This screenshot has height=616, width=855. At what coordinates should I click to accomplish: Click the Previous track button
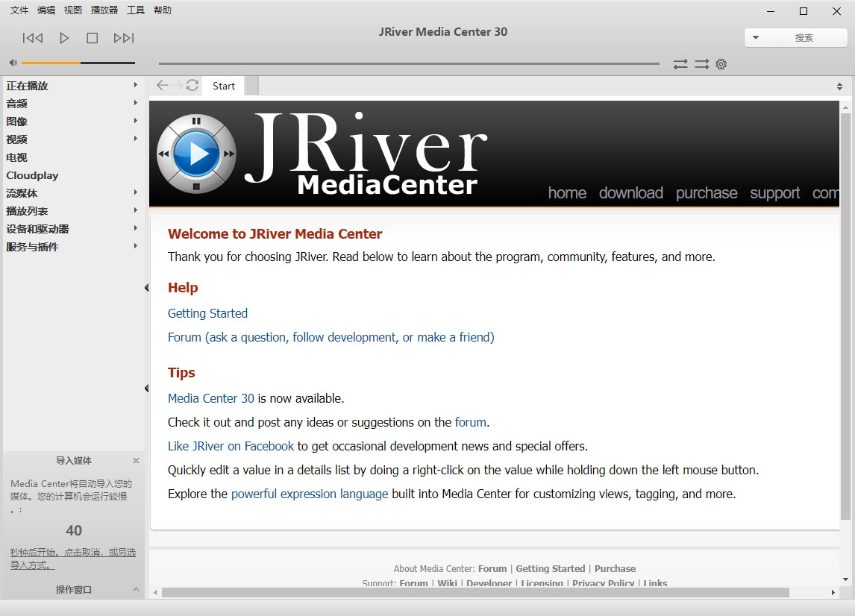33,38
